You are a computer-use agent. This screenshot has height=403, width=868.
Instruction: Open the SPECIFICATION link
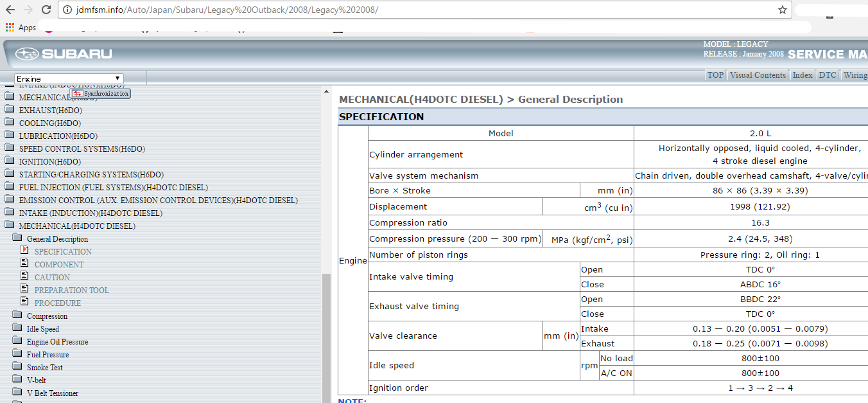(x=63, y=252)
